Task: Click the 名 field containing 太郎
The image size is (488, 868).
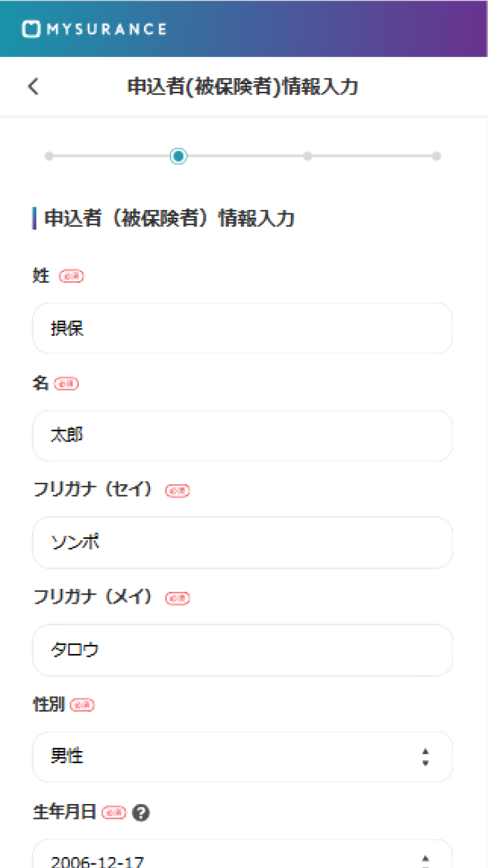Action: click(x=242, y=436)
